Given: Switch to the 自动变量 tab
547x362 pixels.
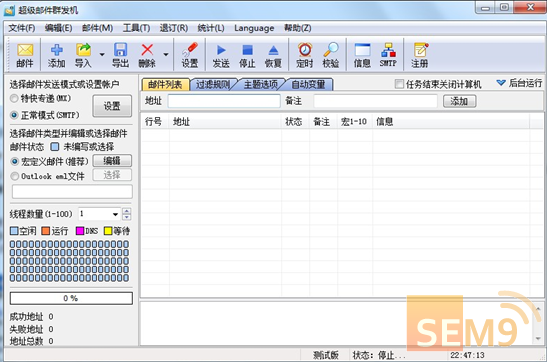Looking at the screenshot, I should point(308,84).
